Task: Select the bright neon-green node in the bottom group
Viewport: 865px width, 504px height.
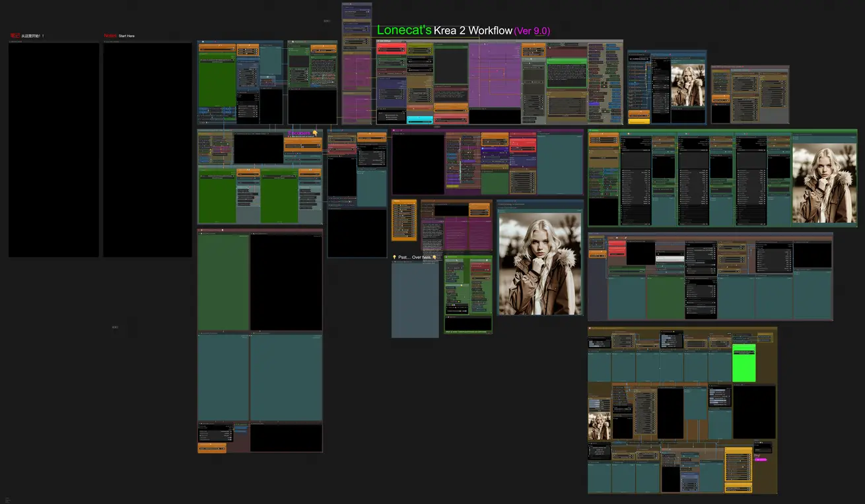Action: (x=744, y=362)
